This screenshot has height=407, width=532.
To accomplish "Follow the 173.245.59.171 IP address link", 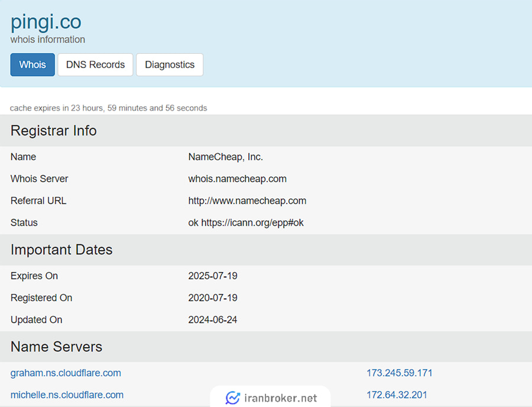I will pyautogui.click(x=400, y=373).
